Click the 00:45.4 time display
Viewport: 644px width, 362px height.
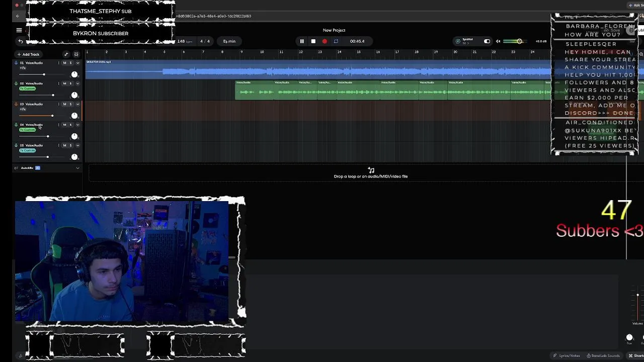pyautogui.click(x=357, y=41)
